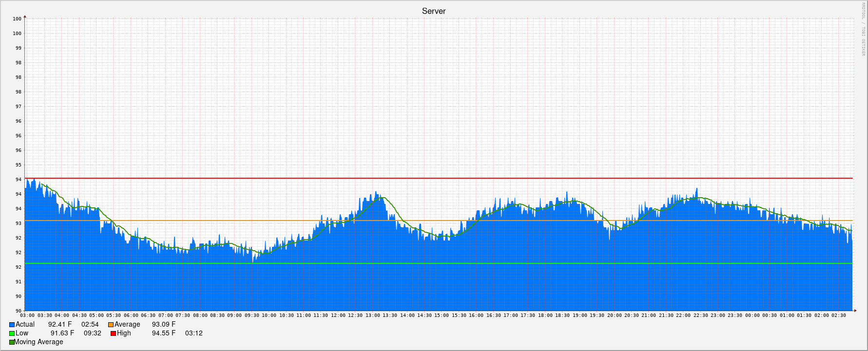This screenshot has width=868, height=351.
Task: Click the 97 label on vertical axis
Action: point(18,106)
